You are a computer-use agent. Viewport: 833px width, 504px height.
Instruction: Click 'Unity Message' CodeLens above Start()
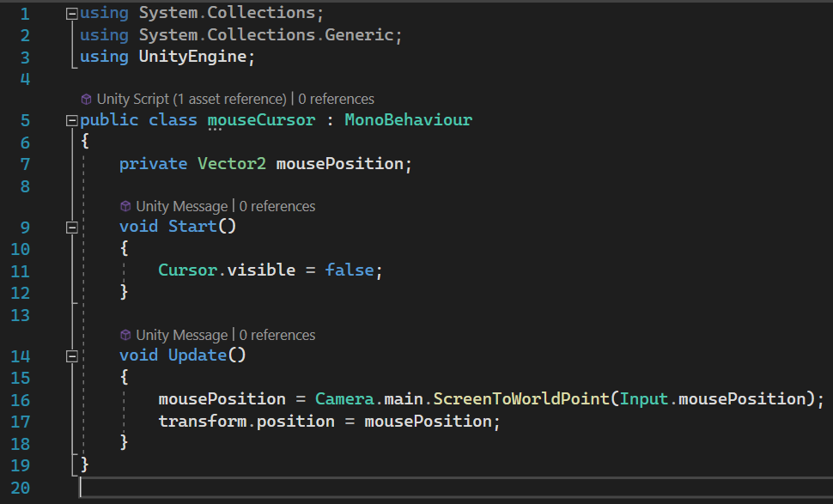click(181, 207)
